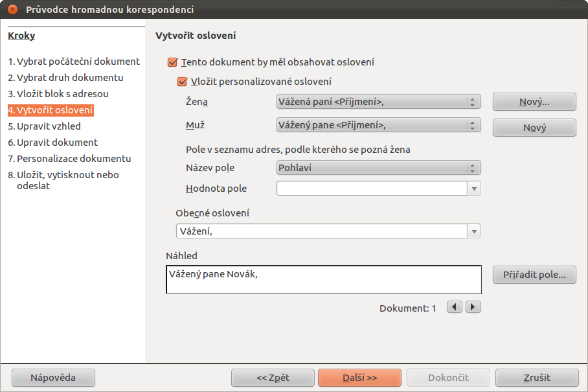The image size is (588, 392).
Task: Click inside the Hodnota pole text field
Action: [x=372, y=189]
